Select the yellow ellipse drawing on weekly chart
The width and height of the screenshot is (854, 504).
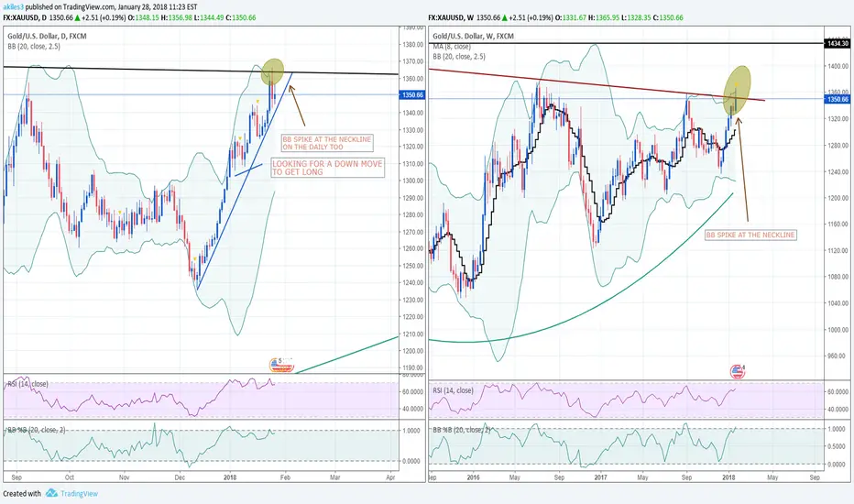[737, 90]
